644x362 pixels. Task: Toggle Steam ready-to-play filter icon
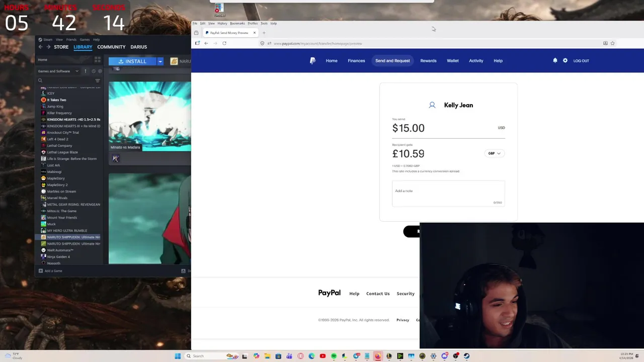[100, 71]
